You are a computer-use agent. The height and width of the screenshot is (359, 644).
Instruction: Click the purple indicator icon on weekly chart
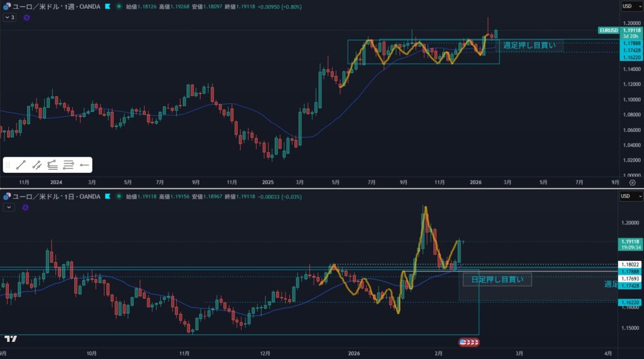pyautogui.click(x=26, y=18)
